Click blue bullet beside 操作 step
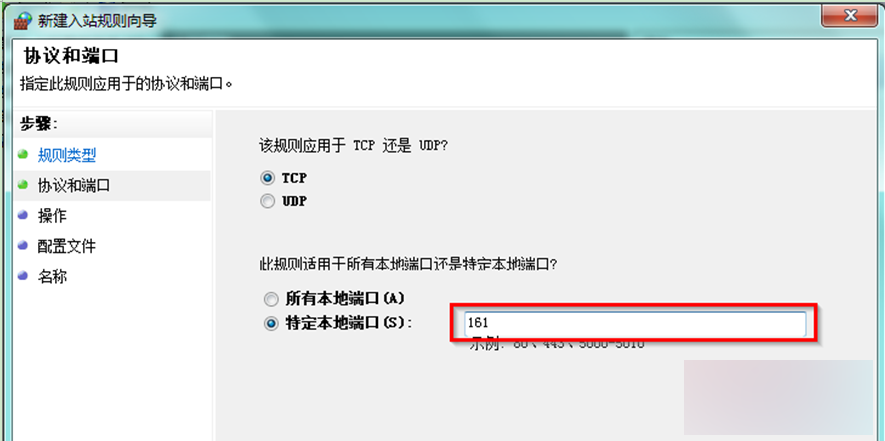 point(23,215)
